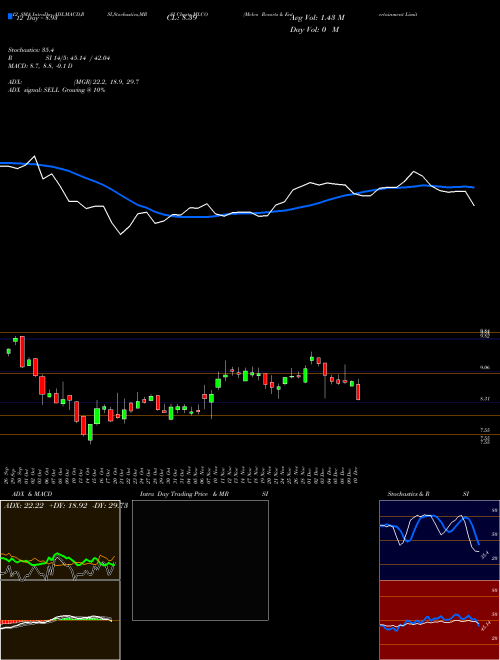Click the 'MACD: 8.7, 8.8, -0.1 D' line
This screenshot has width=500, height=660.
(x=40, y=66)
